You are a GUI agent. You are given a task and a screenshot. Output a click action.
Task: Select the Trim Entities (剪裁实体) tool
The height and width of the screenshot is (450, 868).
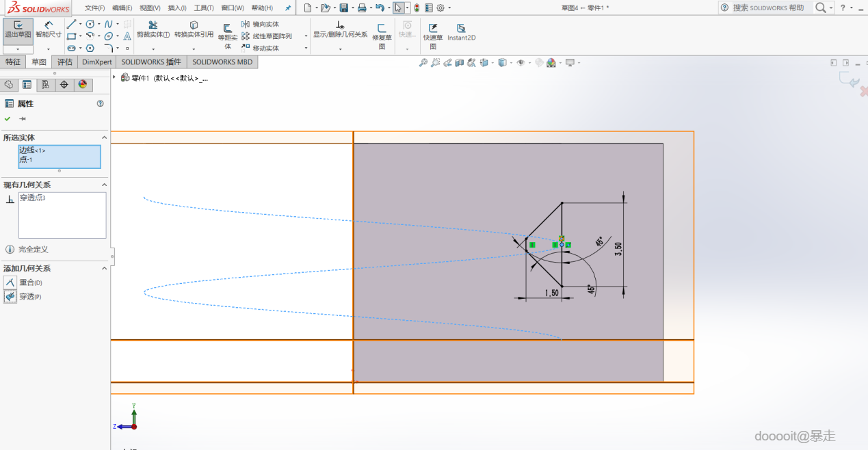tap(153, 29)
